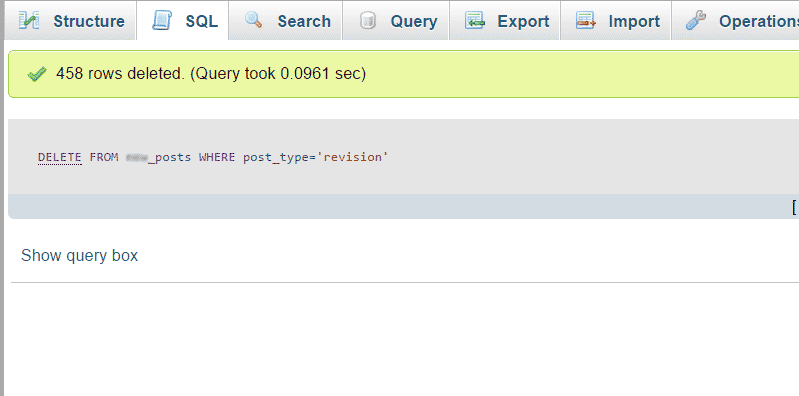Viewport: 799px width, 396px height.
Task: Click the _posts table name in the query
Action: point(158,157)
